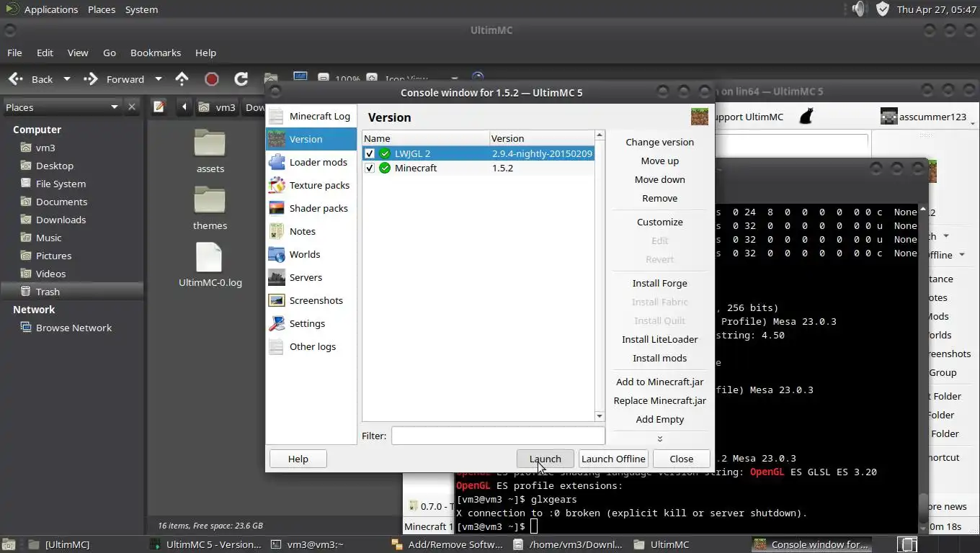Uncheck the LWJGL 2 component checkbox

(x=370, y=153)
